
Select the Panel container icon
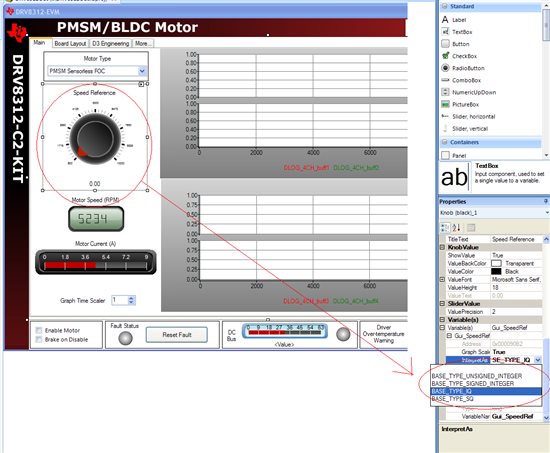click(445, 155)
